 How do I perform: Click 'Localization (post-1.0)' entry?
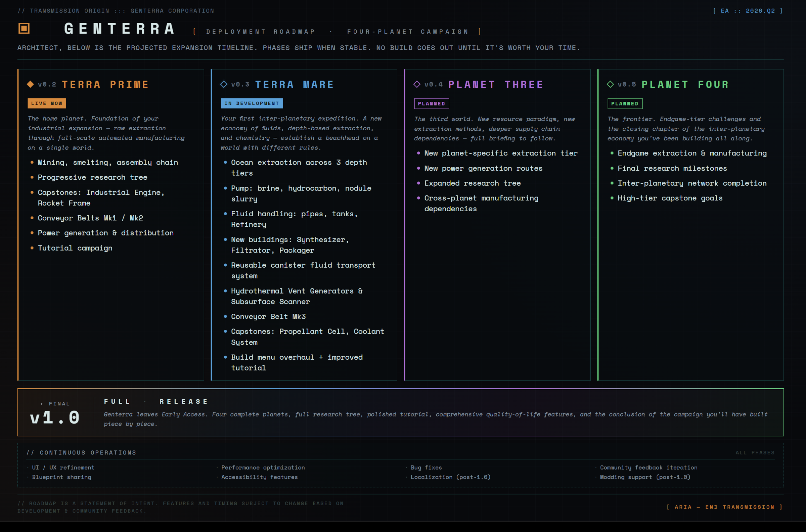point(451,477)
